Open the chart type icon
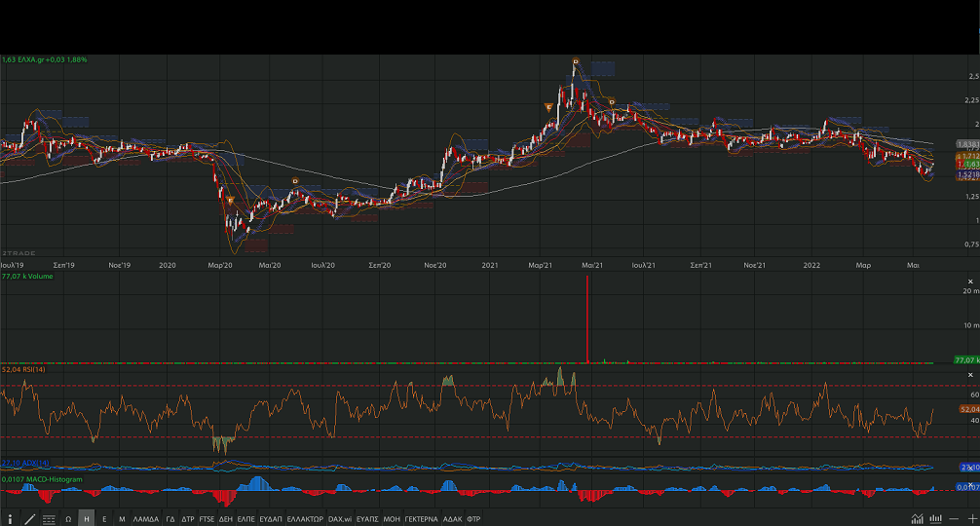980x526 pixels. [918, 519]
